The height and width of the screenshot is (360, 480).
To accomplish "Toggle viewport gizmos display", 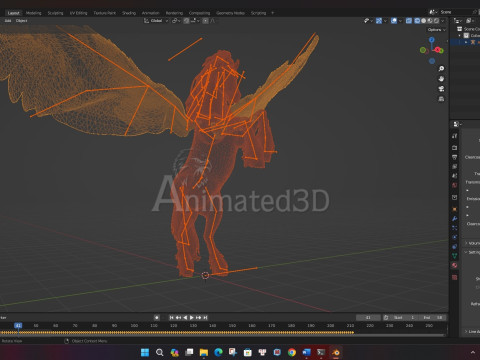I will pos(379,21).
